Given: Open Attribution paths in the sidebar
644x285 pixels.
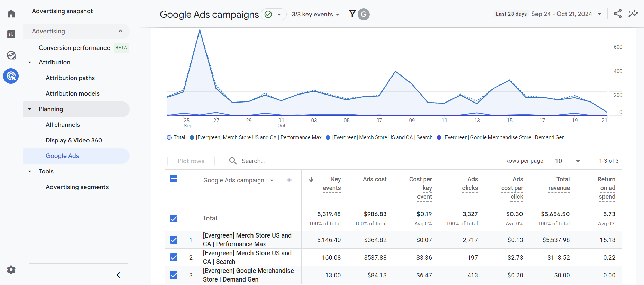Looking at the screenshot, I should tap(70, 78).
